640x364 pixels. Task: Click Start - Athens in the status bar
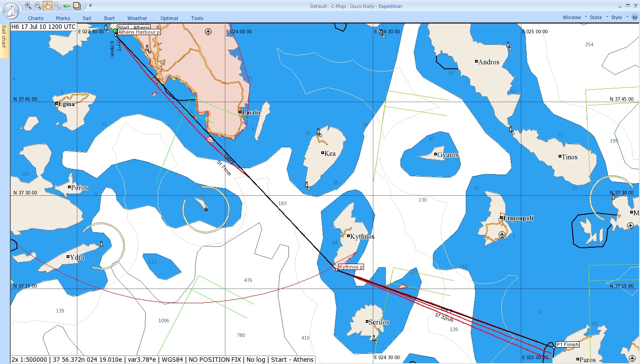click(292, 360)
